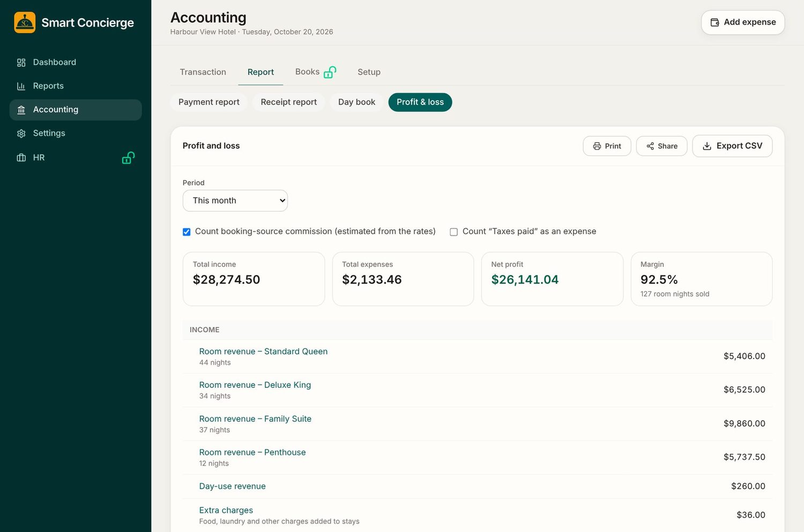Image resolution: width=804 pixels, height=532 pixels.
Task: Show the Receipt report
Action: [x=289, y=102]
